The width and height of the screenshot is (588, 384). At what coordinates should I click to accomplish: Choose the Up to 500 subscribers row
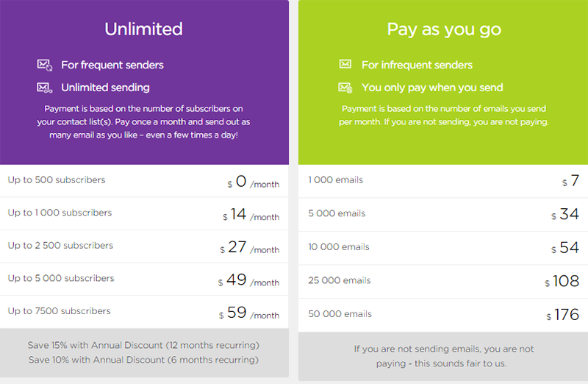[57, 180]
